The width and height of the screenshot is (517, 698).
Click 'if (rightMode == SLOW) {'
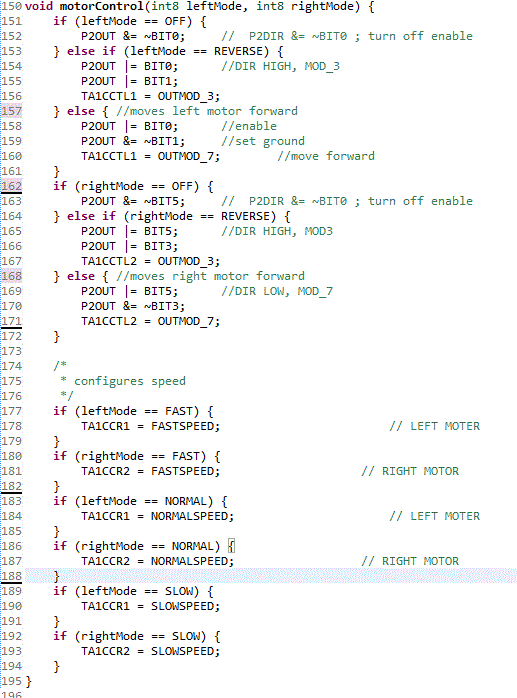pos(137,636)
